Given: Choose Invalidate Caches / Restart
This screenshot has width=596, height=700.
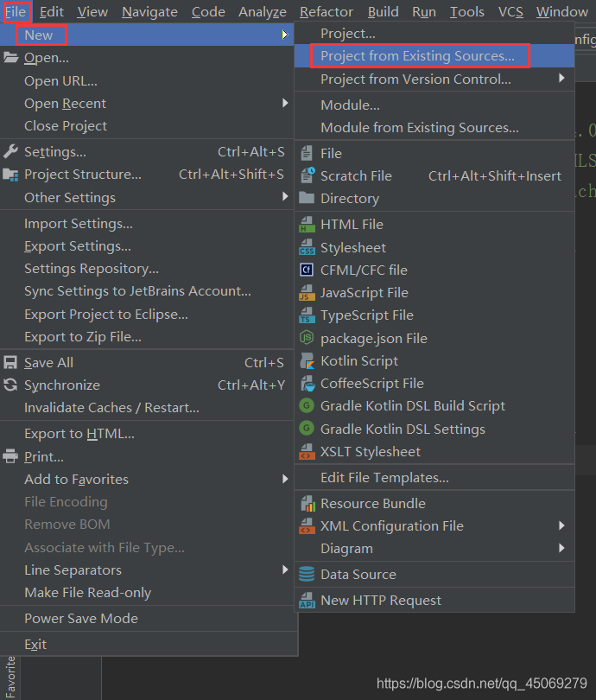Looking at the screenshot, I should (x=111, y=408).
